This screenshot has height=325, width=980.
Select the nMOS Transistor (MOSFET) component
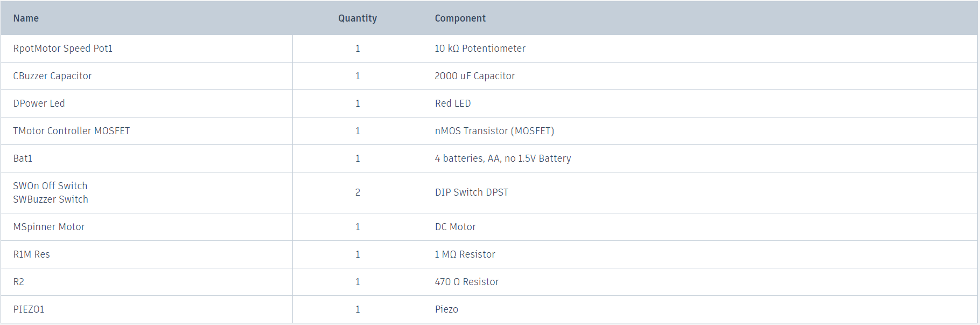[x=494, y=131]
